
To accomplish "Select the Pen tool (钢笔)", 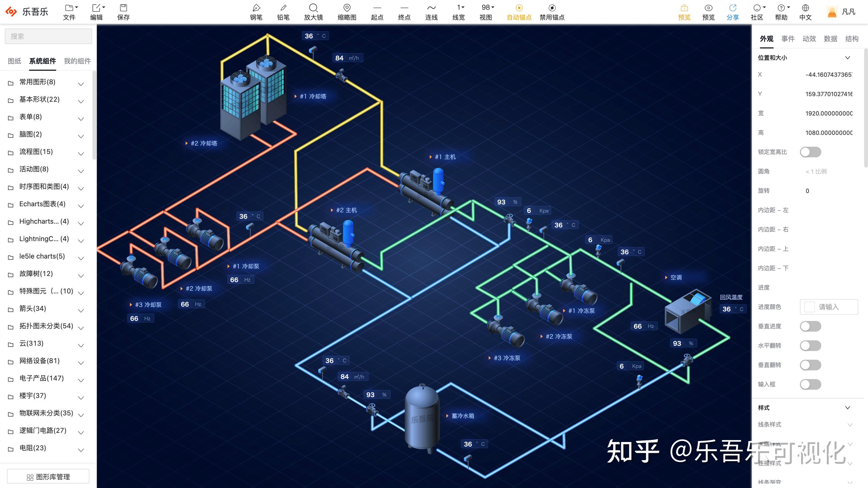I will click(256, 11).
